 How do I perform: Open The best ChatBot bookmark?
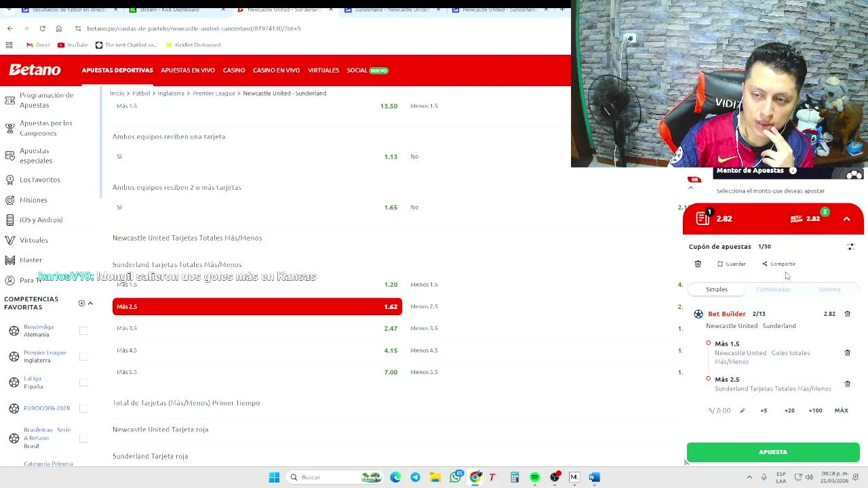[126, 45]
